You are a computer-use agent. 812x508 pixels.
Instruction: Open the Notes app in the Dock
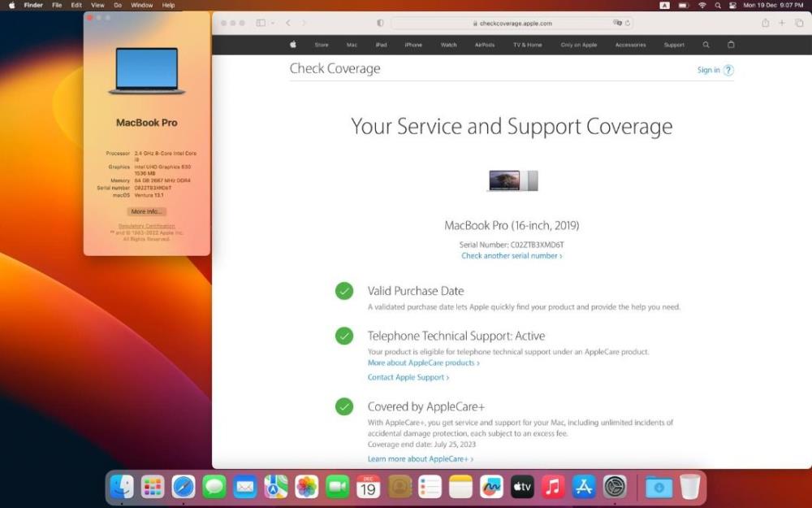[x=461, y=487]
